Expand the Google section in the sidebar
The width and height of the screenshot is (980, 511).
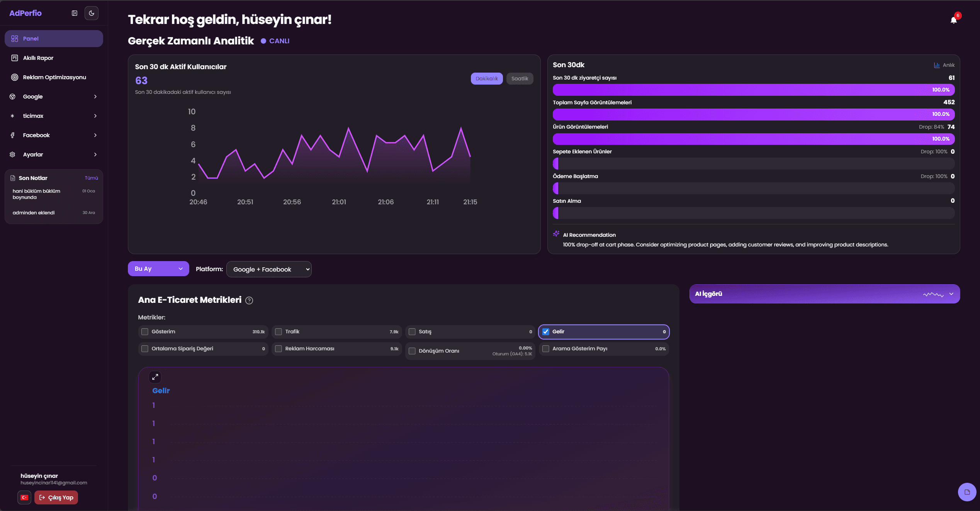pyautogui.click(x=54, y=96)
